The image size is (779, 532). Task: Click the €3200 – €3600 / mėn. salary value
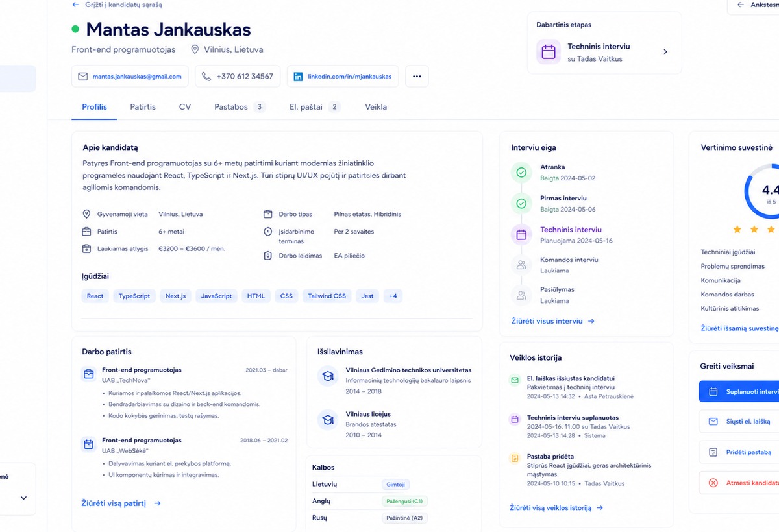point(192,248)
